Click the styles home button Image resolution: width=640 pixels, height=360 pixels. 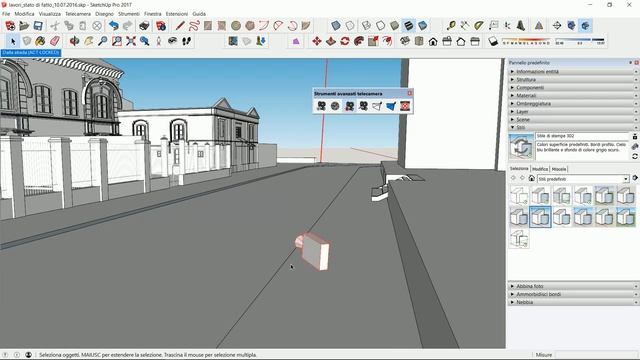point(531,178)
